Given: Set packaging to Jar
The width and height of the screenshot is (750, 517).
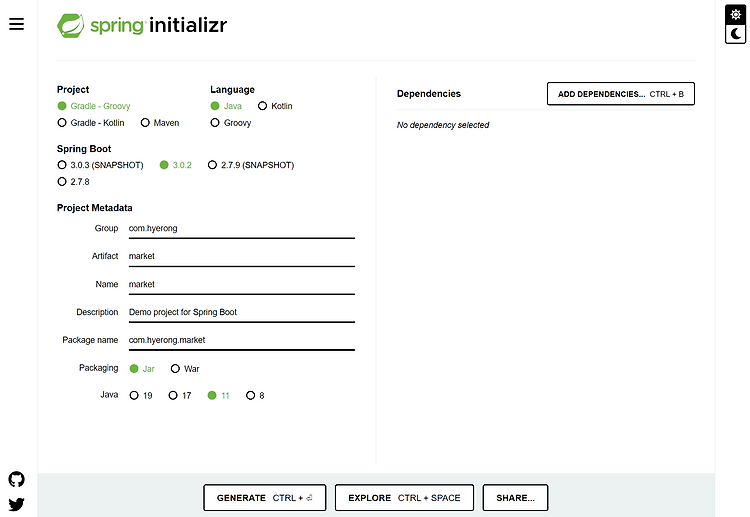Looking at the screenshot, I should 142,369.
